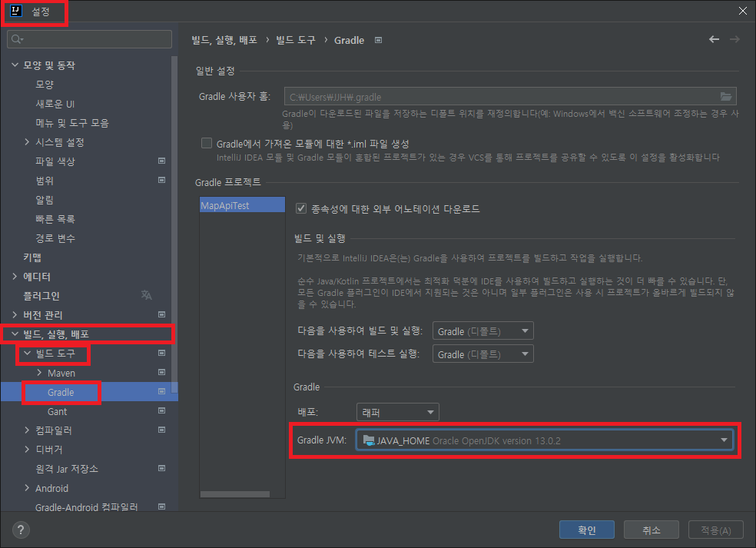
Task: Click the project icon beside Gant
Action: pos(162,410)
